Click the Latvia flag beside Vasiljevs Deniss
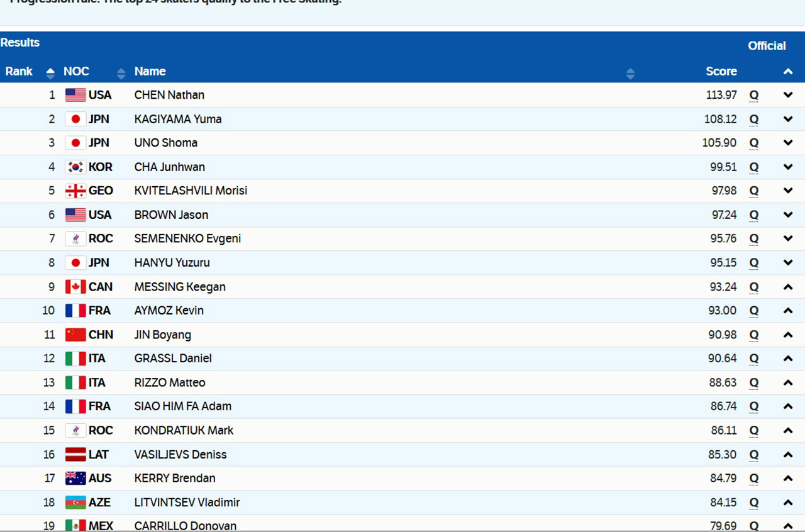 tap(75, 455)
